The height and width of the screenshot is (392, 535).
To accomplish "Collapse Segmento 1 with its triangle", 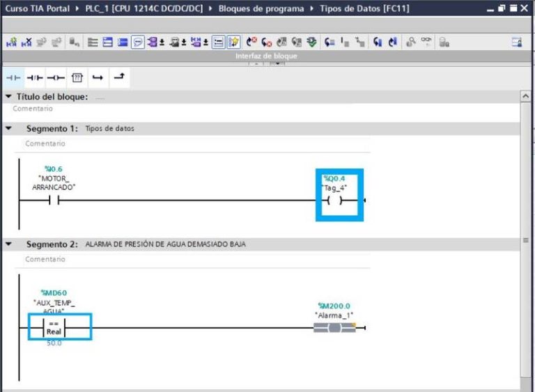I will click(8, 129).
